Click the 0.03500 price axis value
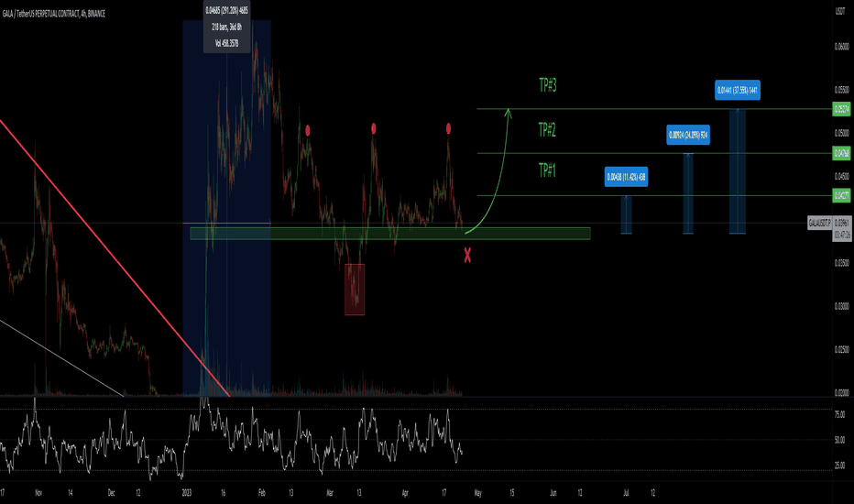 coord(841,263)
